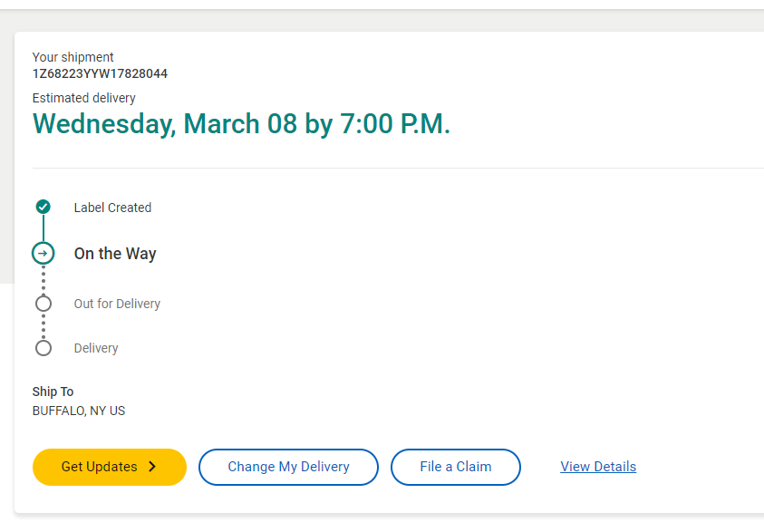Click the Delivery step circle marker

43,347
